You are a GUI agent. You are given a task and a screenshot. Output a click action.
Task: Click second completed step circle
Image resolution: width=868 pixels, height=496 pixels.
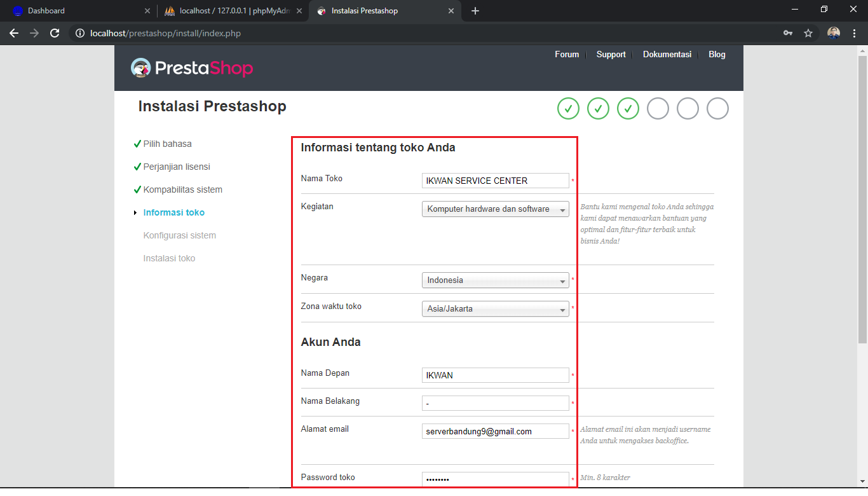(x=598, y=109)
